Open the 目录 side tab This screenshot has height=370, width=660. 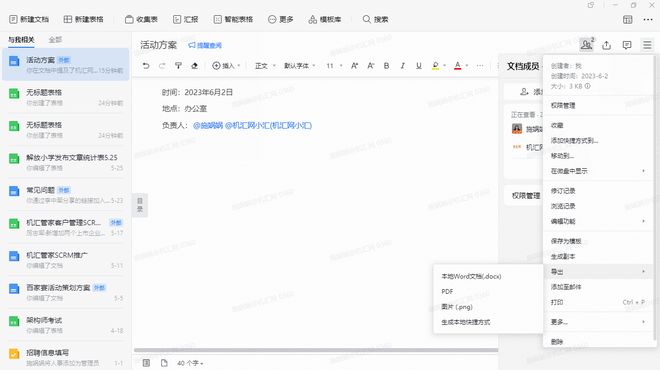(x=140, y=205)
